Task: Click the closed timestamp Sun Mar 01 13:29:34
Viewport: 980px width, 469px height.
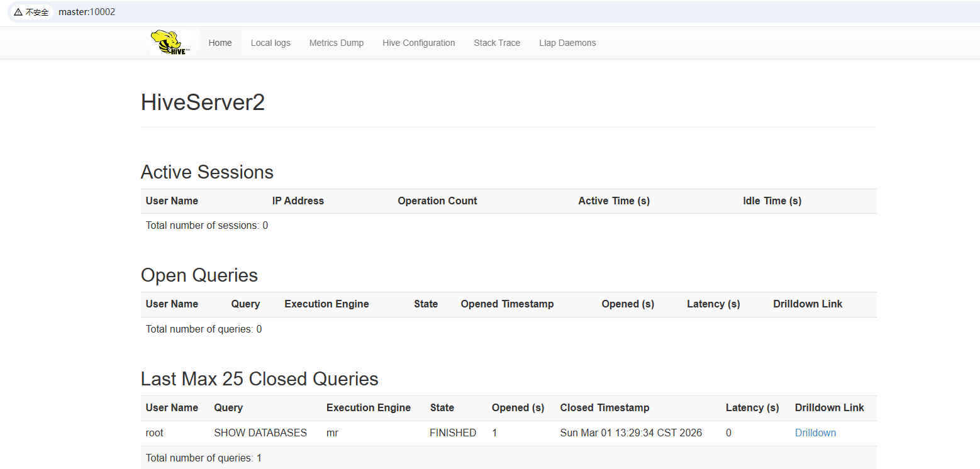Action: pyautogui.click(x=631, y=433)
